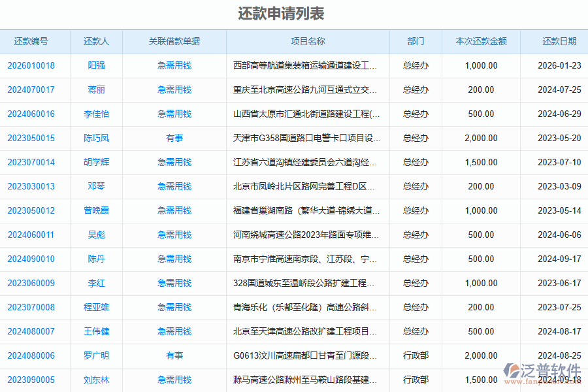View borrower 陈巧凤's details
The width and height of the screenshot is (588, 392).
tap(95, 138)
